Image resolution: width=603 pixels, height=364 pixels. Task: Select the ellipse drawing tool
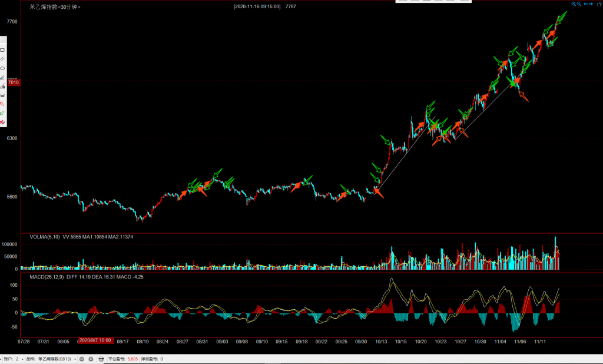[2, 68]
